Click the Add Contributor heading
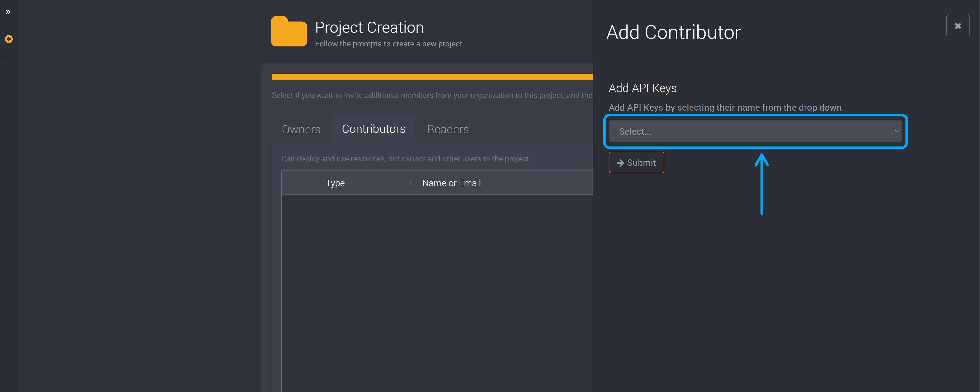980x392 pixels. tap(673, 32)
